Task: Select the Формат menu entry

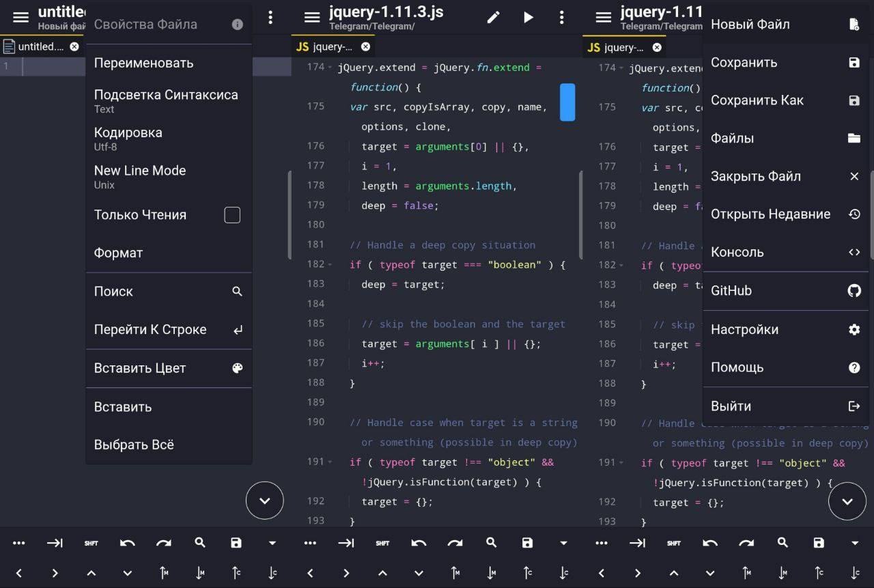Action: pos(169,253)
